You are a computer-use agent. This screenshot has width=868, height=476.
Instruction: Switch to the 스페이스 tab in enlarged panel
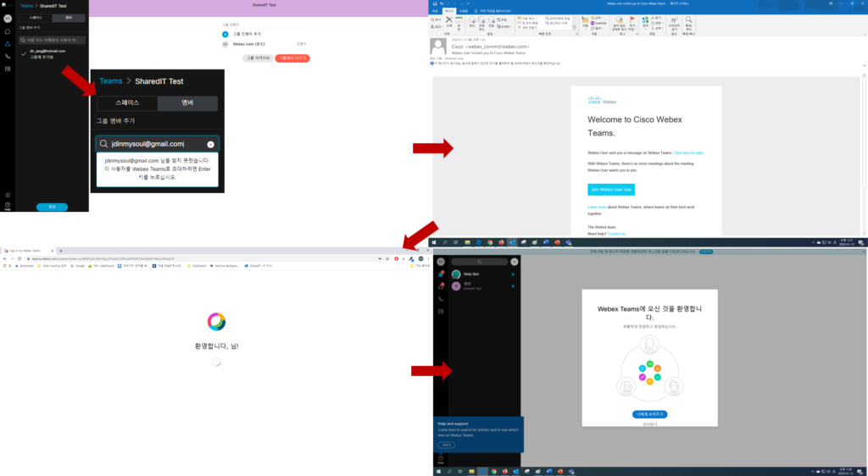tap(127, 103)
